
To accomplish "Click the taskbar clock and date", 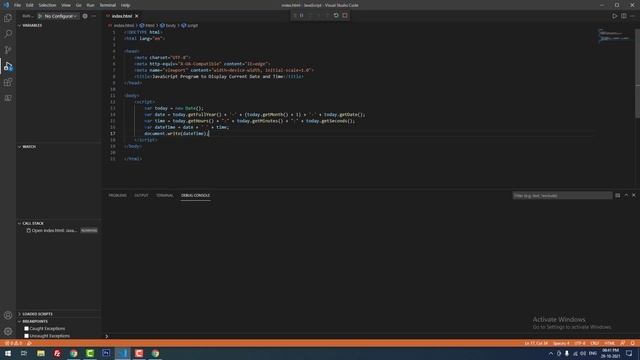I will point(611,353).
